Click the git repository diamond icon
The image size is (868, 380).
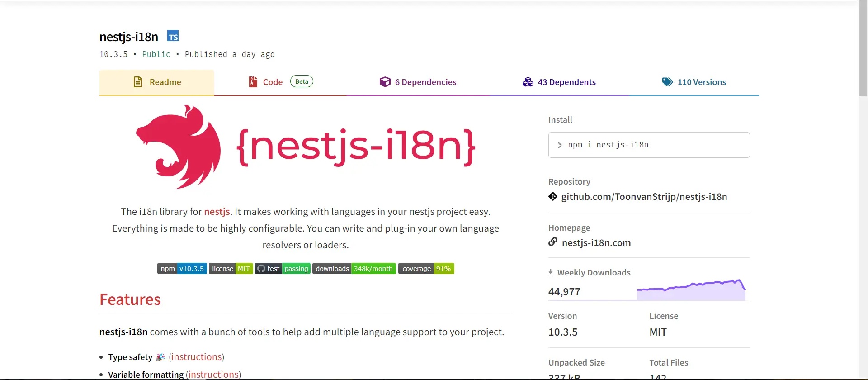[x=553, y=196]
